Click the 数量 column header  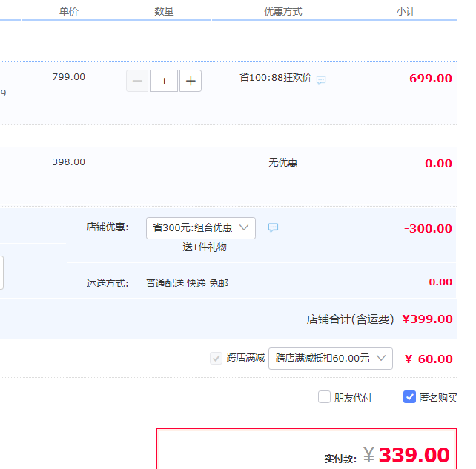point(164,11)
